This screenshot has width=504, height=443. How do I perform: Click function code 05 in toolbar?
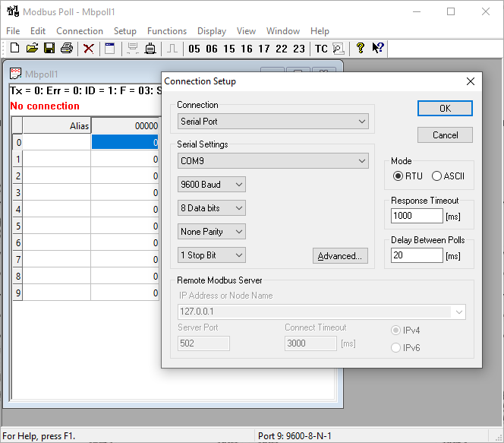[x=194, y=49]
